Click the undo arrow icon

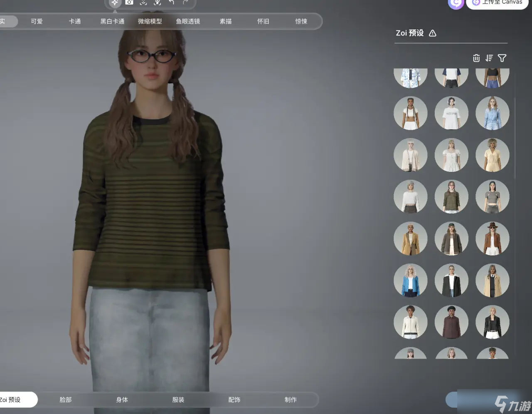pyautogui.click(x=171, y=2)
